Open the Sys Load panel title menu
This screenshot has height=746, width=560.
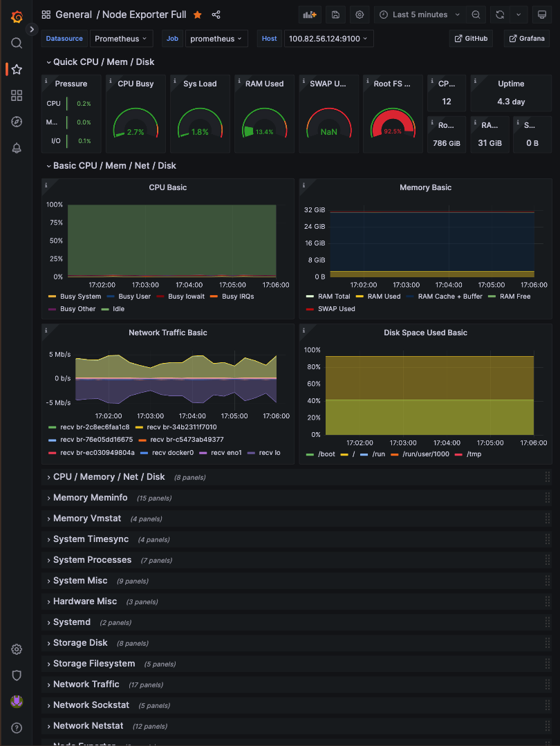coord(200,84)
